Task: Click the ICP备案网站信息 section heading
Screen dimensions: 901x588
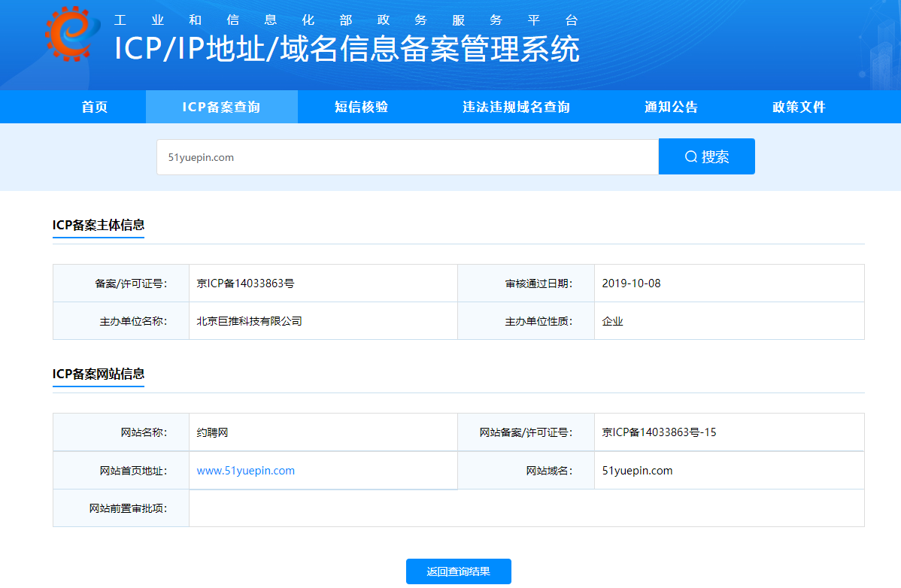Action: click(99, 374)
